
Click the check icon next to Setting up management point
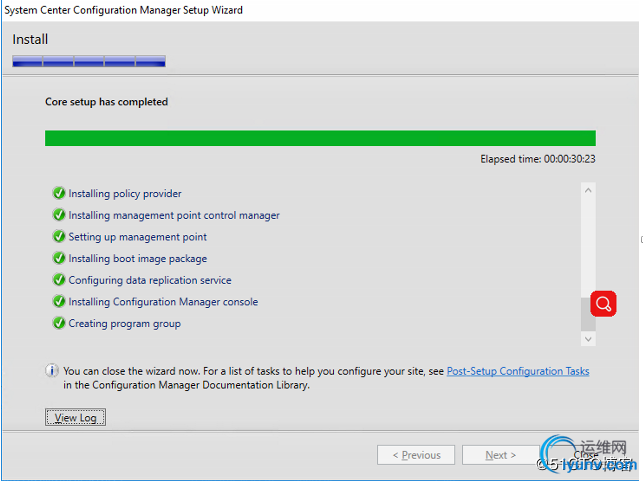point(59,236)
